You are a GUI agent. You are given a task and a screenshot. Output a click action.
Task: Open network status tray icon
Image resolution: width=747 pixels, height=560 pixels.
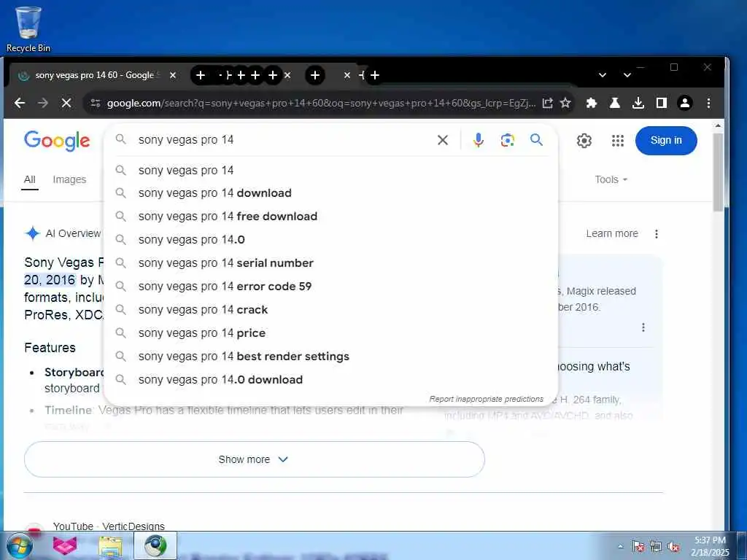tap(656, 546)
